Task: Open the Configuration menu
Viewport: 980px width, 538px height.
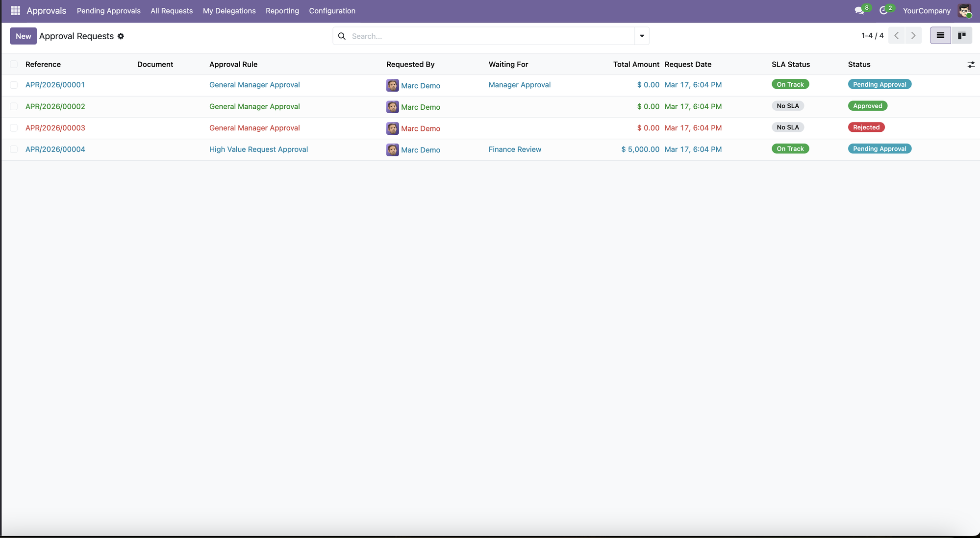Action: 332,11
